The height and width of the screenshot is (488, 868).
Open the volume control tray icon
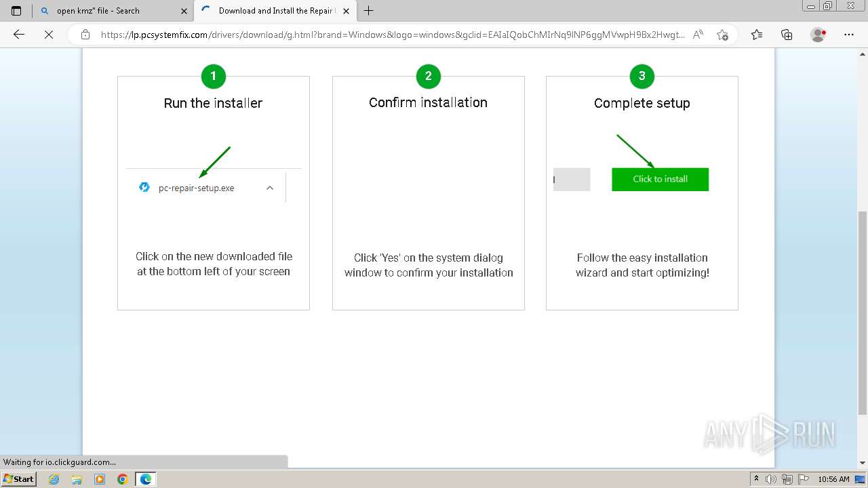(771, 479)
